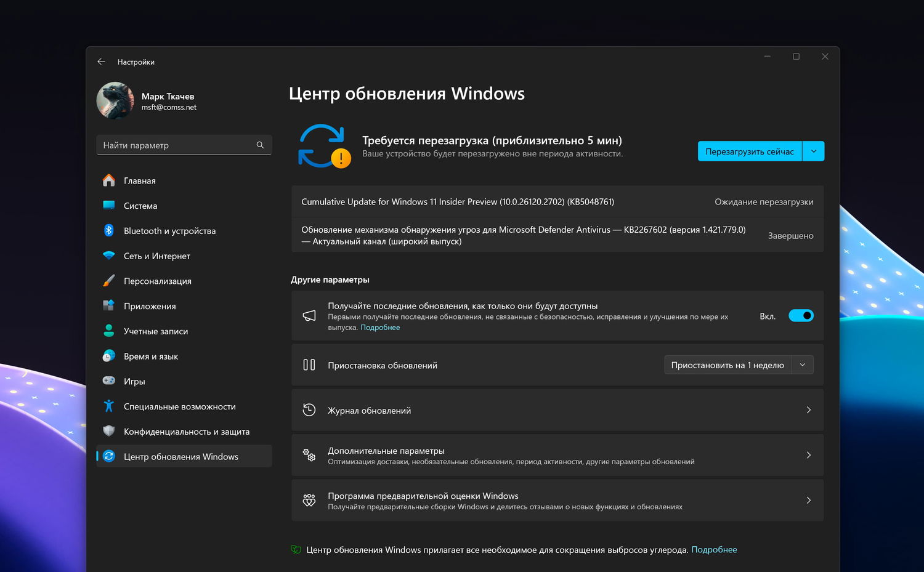Go to Сеть и Интернет section
Viewport: 924px width, 572px height.
(157, 256)
